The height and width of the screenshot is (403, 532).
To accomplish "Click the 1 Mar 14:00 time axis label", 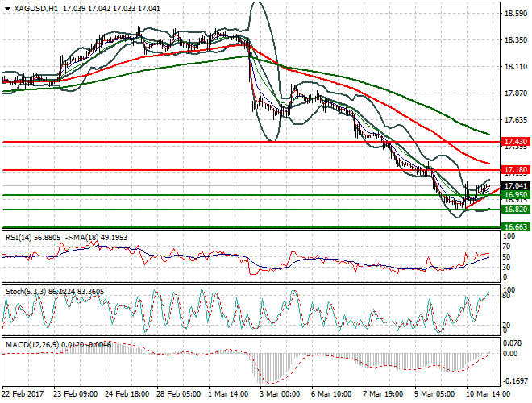I will pyautogui.click(x=229, y=394).
